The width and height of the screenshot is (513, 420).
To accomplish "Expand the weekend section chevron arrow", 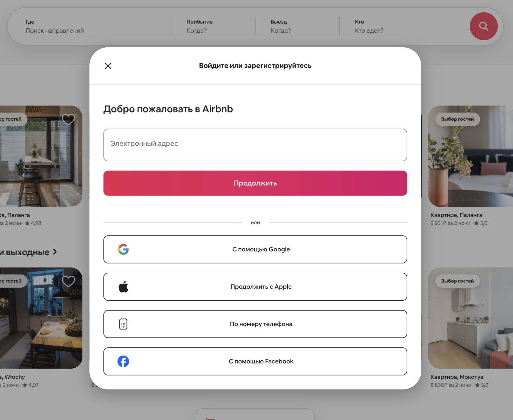I will [x=55, y=252].
